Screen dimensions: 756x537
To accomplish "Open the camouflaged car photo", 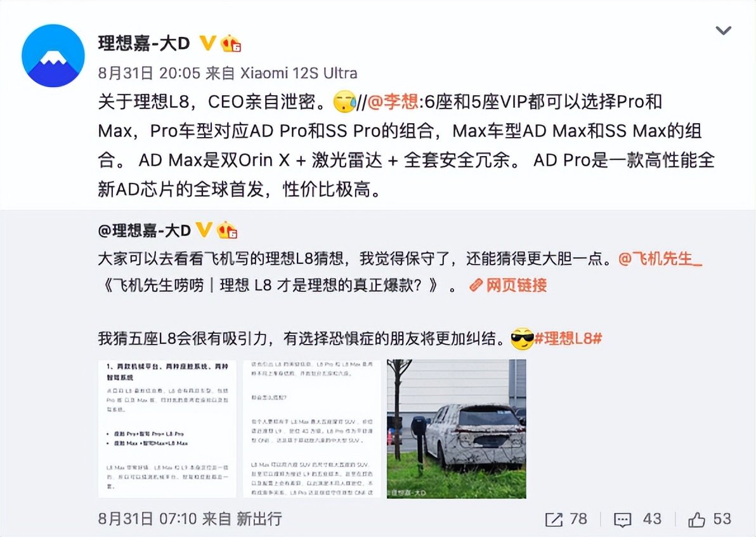I will [456, 429].
